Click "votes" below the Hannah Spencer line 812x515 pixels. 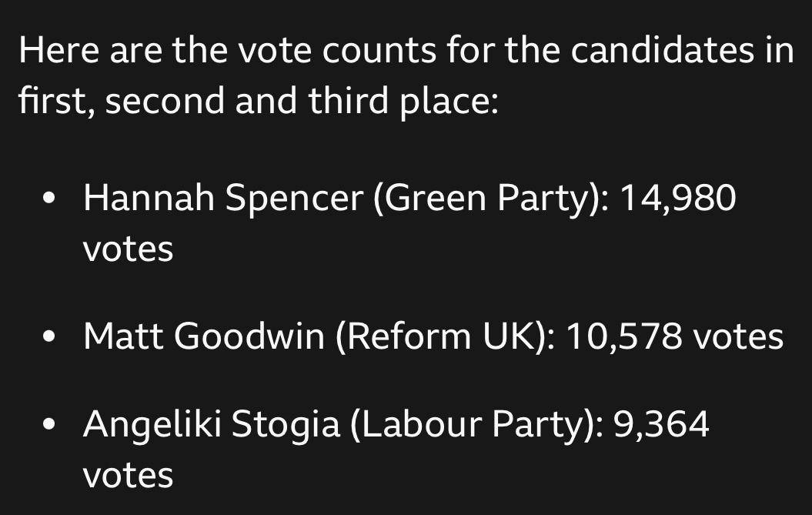coord(128,249)
